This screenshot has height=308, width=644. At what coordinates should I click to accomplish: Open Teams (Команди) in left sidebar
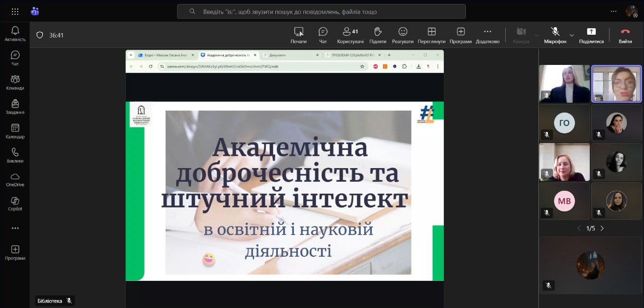point(15,82)
